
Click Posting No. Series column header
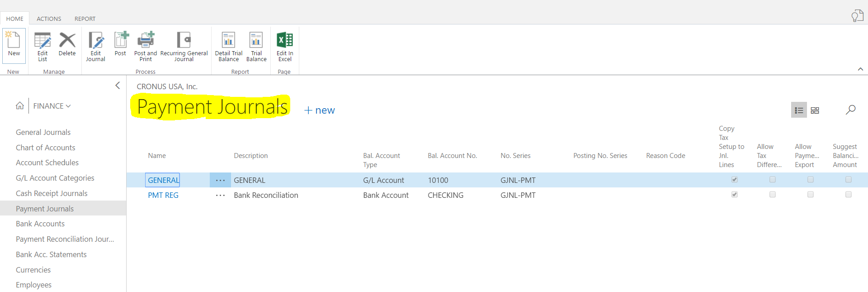point(600,156)
